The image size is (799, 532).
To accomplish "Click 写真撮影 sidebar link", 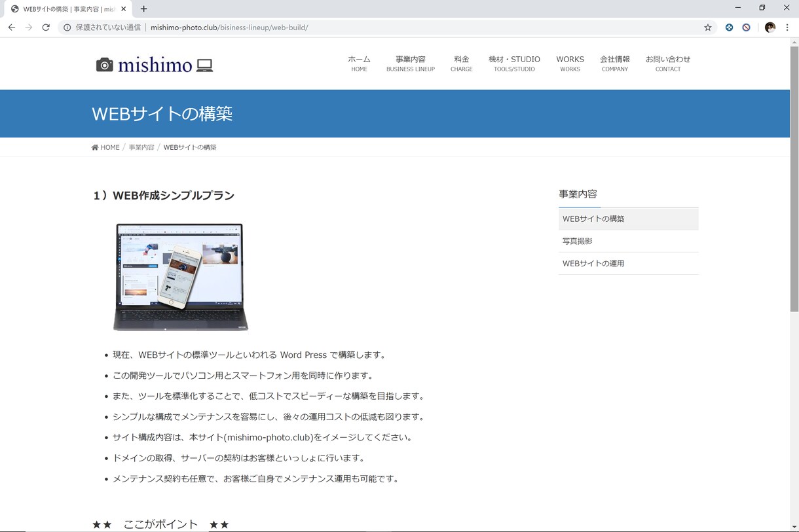I will [x=629, y=241].
